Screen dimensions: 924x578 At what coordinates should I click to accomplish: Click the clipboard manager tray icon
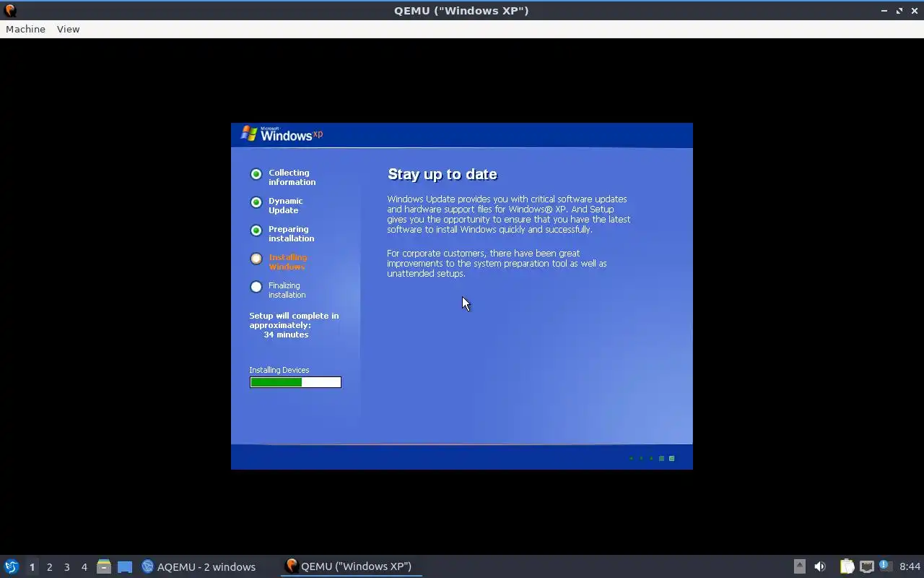click(x=847, y=566)
